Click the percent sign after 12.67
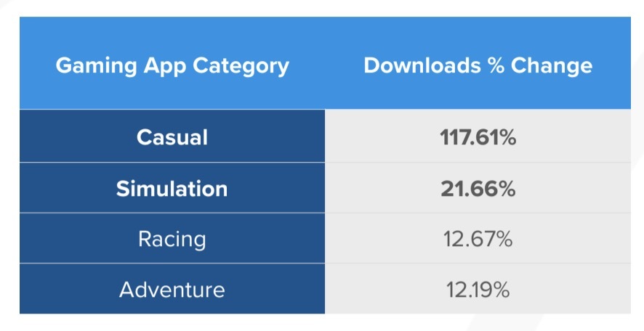 point(504,239)
